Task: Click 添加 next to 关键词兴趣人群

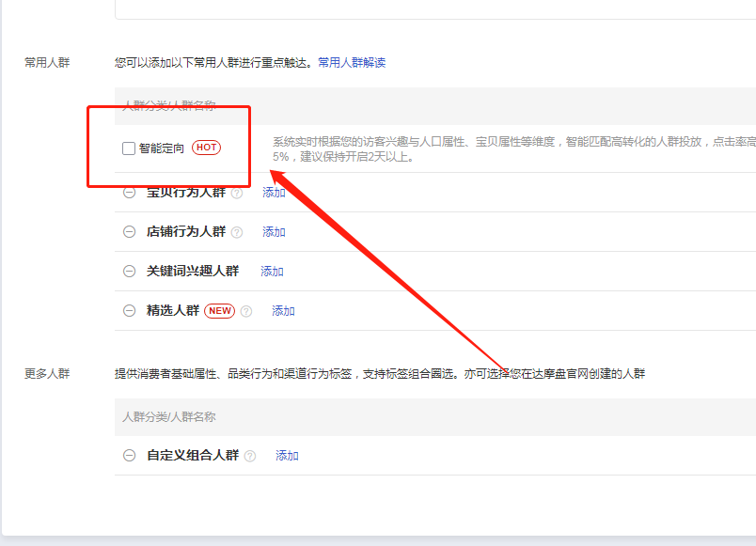Action: (x=272, y=272)
